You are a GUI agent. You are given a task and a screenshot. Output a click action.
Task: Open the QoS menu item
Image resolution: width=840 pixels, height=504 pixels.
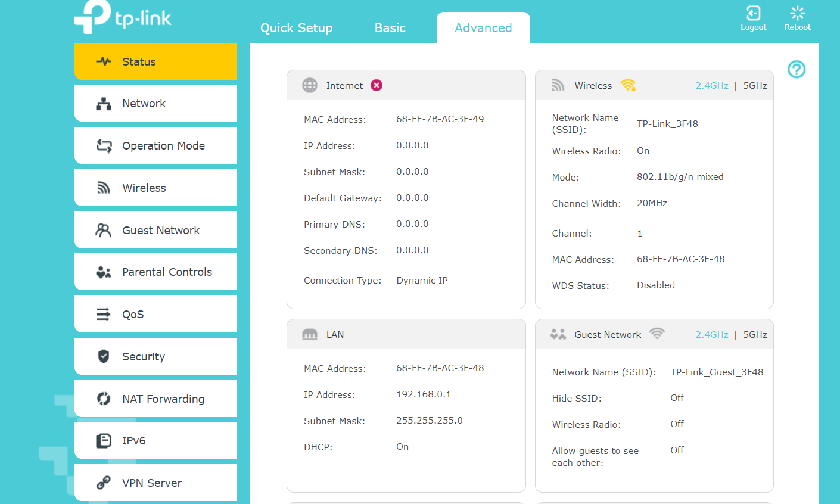click(x=155, y=314)
